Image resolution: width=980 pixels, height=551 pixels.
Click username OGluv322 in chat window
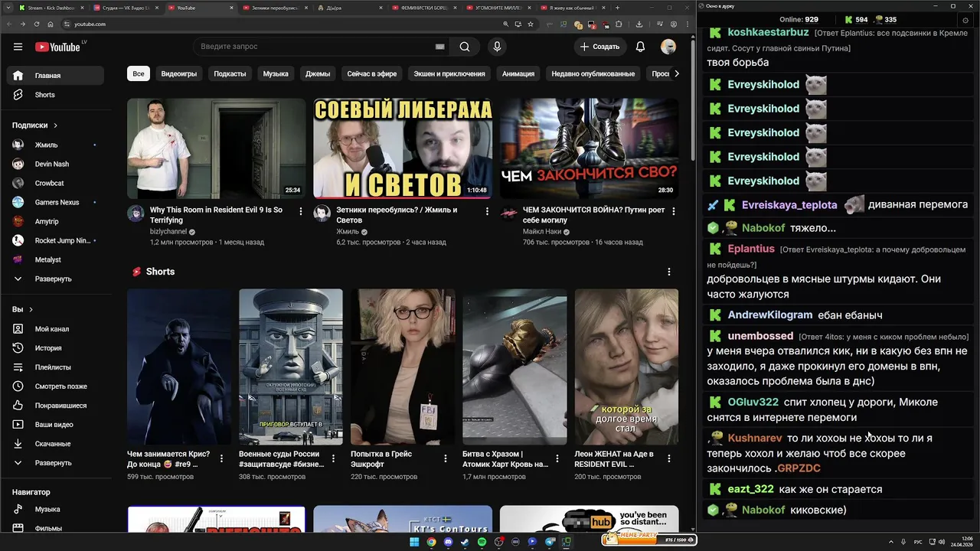pos(753,402)
